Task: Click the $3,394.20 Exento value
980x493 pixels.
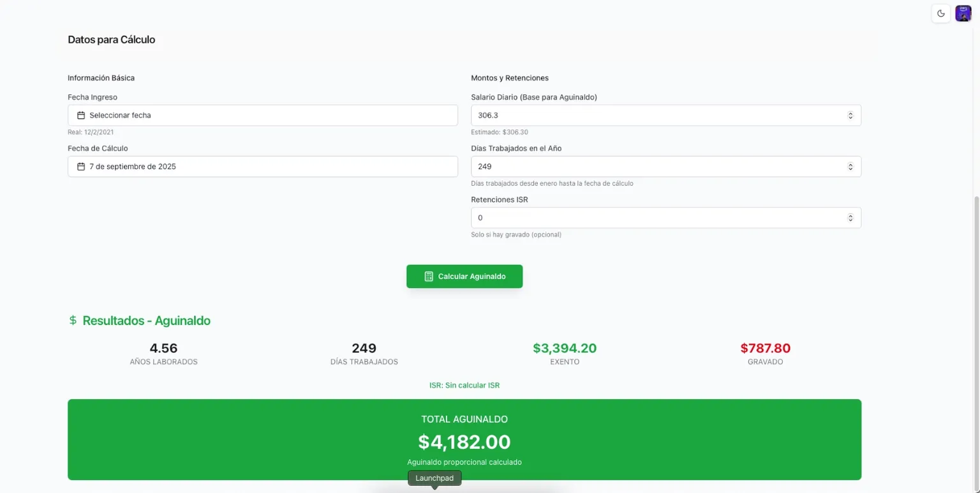Action: pyautogui.click(x=565, y=349)
